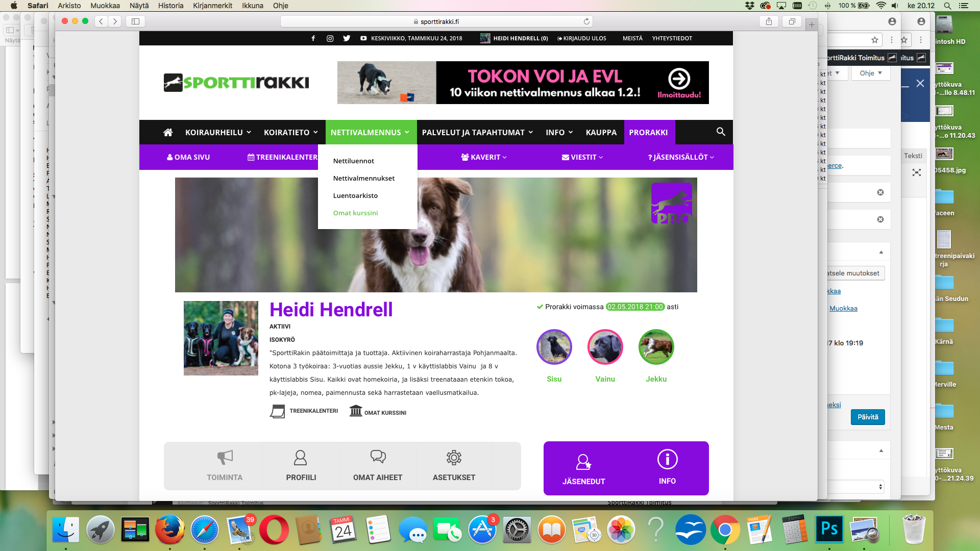Click the home icon in navigation bar
Screen dimensions: 980x551
click(168, 133)
